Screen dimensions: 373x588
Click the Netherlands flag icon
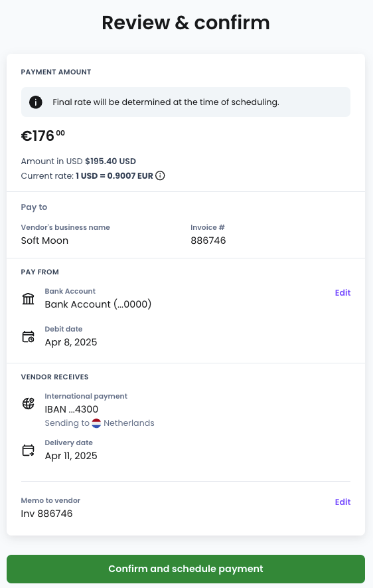coord(96,423)
